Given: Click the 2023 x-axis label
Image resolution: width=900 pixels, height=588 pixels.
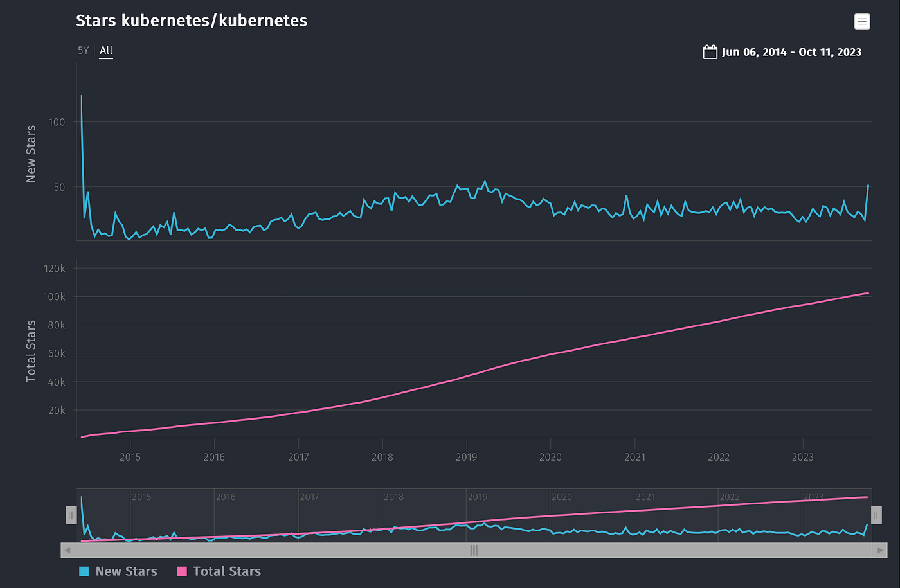Looking at the screenshot, I should 803,457.
